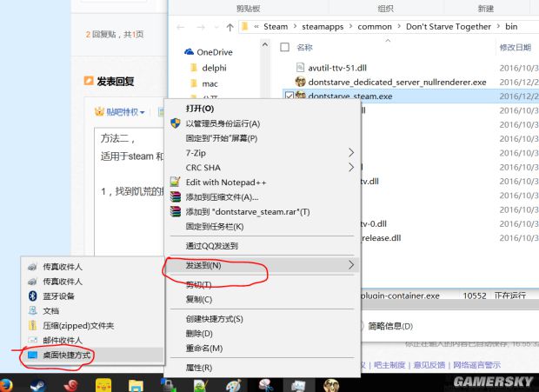Viewport: 539px width, 392px height.
Task: Click the red snail taskbar icon
Action: coord(70,385)
